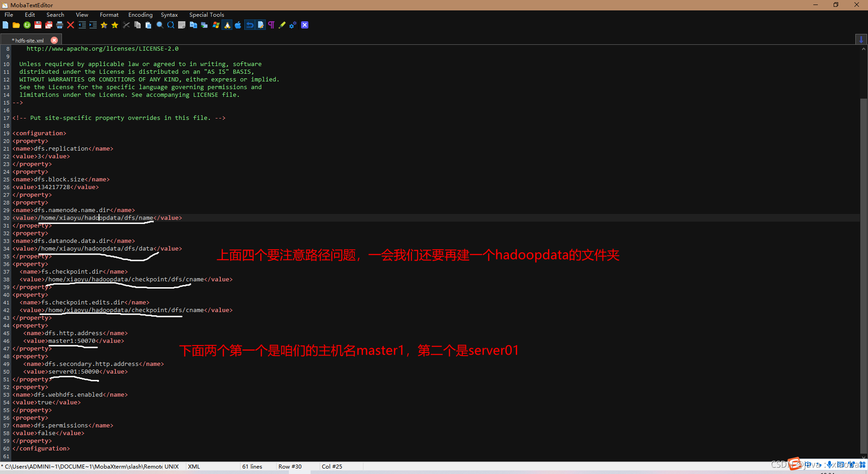Viewport: 868px width, 474px height.
Task: Click the value 134217728 line
Action: [56, 187]
